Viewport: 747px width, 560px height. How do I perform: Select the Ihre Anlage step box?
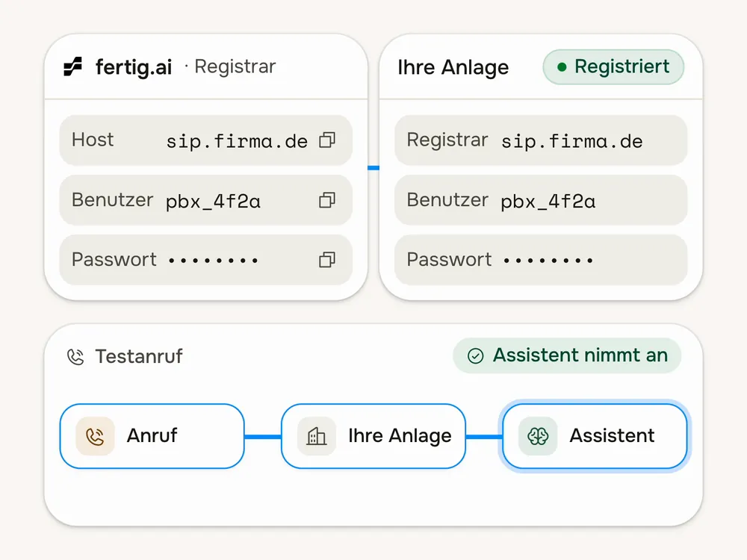[373, 436]
